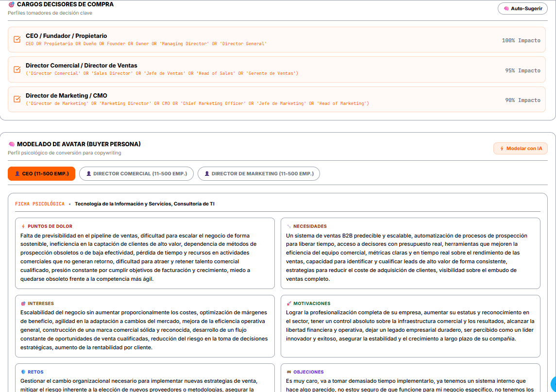Click the RETOS heading
This screenshot has height=392, width=556.
(35, 372)
